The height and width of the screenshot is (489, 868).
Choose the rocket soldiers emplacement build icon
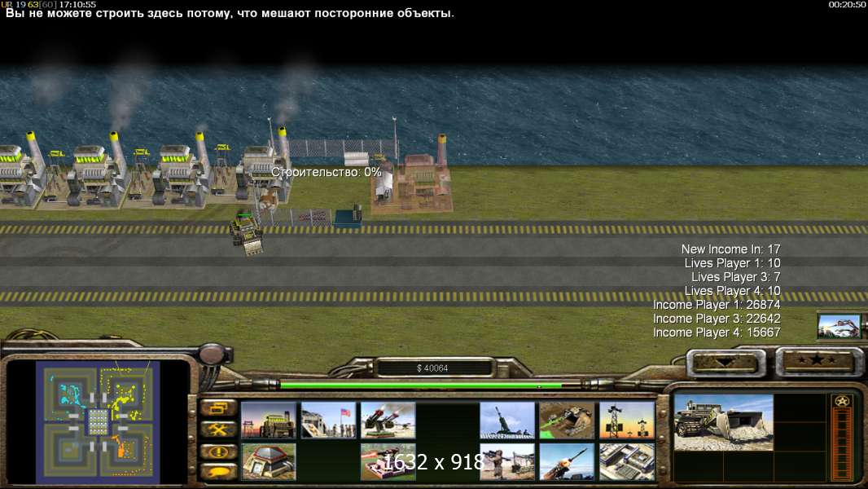coord(507,461)
